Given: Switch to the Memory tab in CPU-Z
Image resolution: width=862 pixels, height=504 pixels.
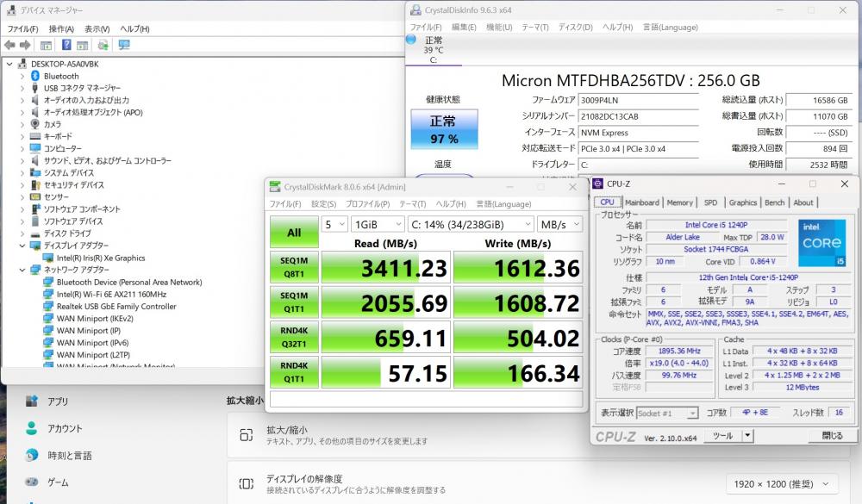Looking at the screenshot, I should pyautogui.click(x=679, y=202).
